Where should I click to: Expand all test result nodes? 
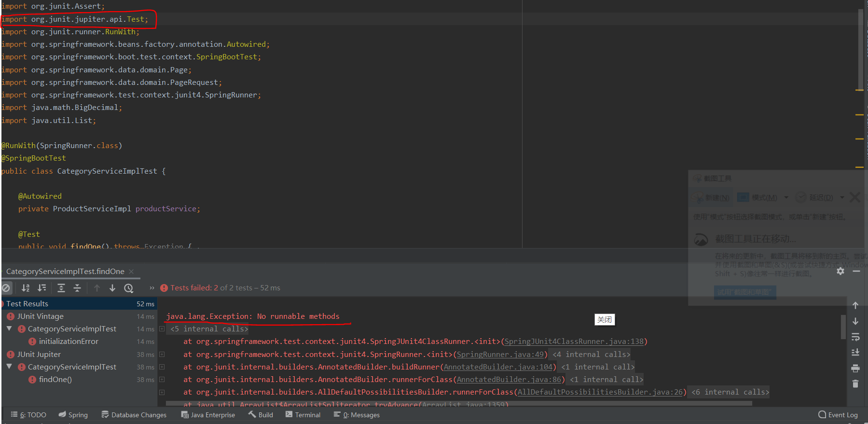coord(61,288)
